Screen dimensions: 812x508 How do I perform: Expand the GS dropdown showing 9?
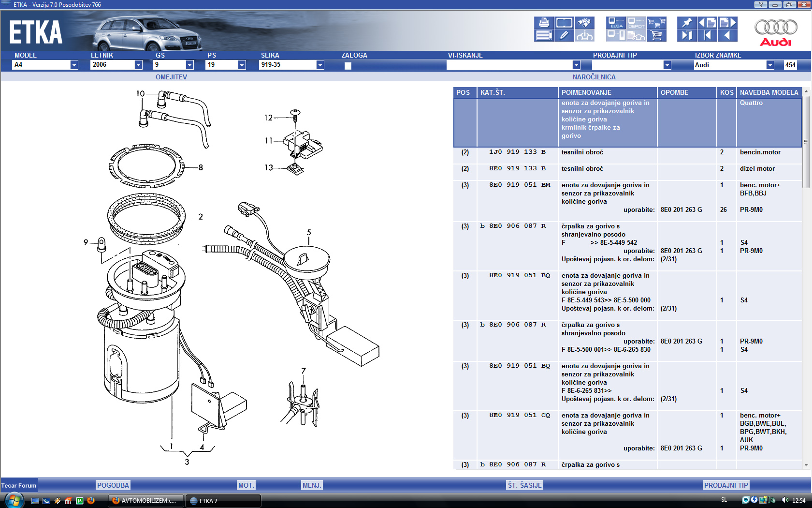pos(174,65)
